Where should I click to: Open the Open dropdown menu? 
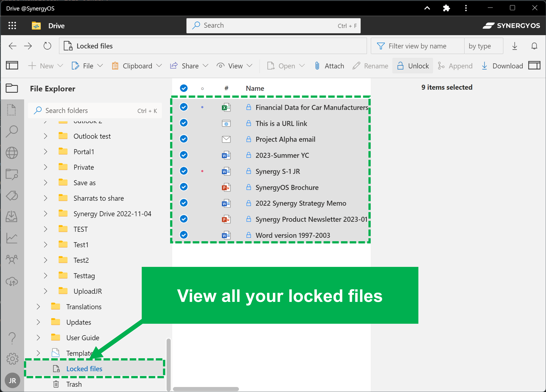(286, 66)
